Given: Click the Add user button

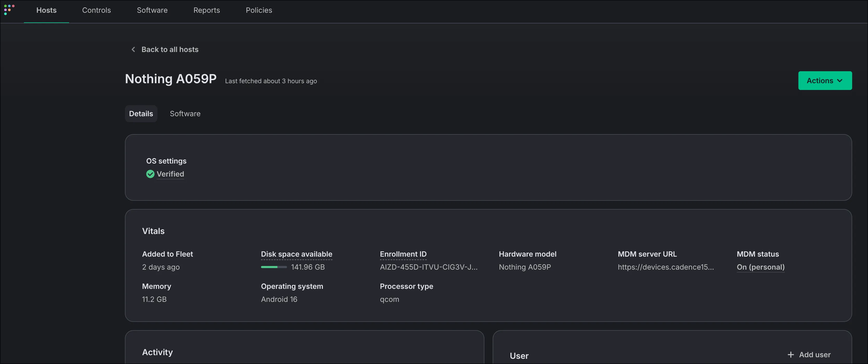Looking at the screenshot, I should pos(809,355).
